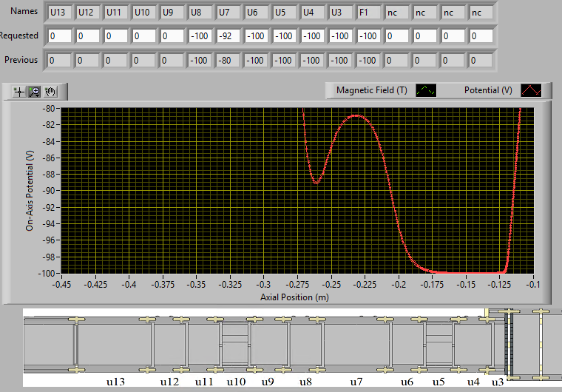Screen dimensions: 562x392
Task: Click the F1 name cell
Action: 368,12
